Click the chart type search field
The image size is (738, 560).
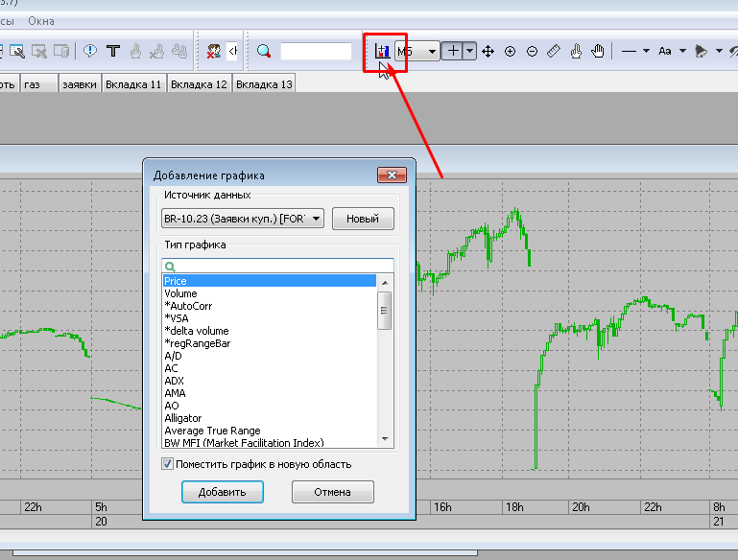point(277,267)
